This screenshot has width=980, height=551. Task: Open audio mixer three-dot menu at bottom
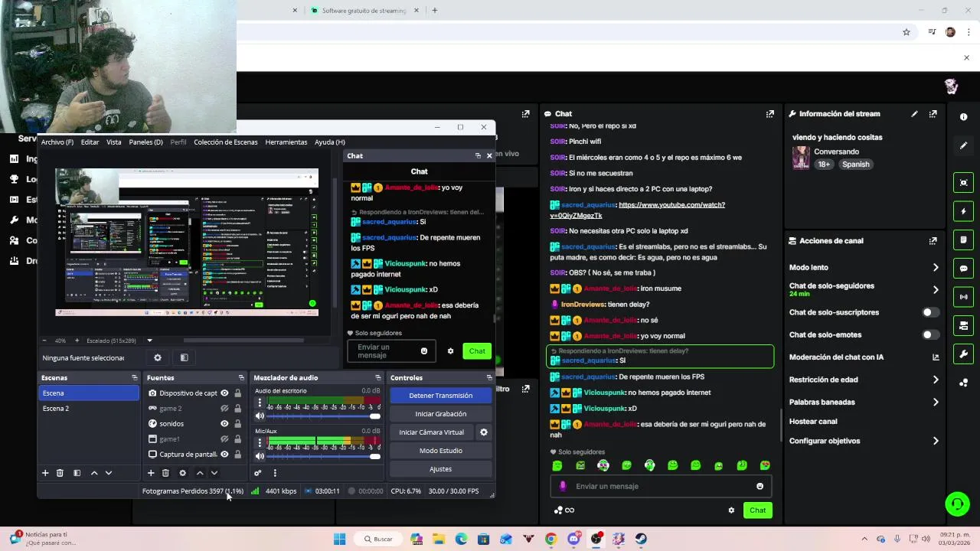[275, 473]
